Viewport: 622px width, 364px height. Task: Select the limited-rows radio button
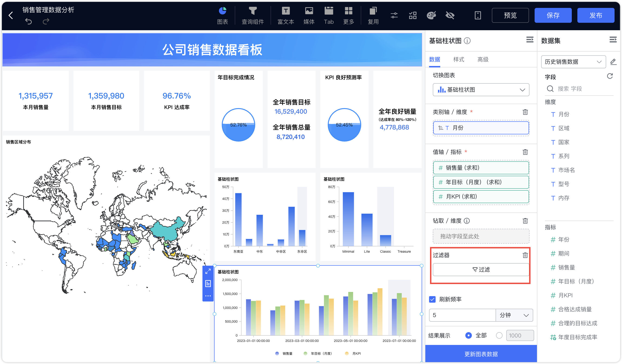pyautogui.click(x=499, y=335)
